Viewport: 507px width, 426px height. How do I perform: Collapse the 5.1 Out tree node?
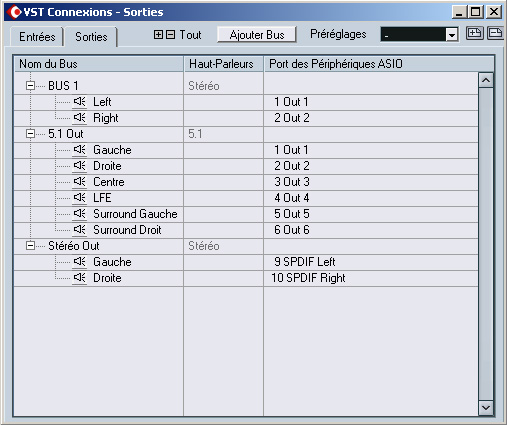click(30, 134)
